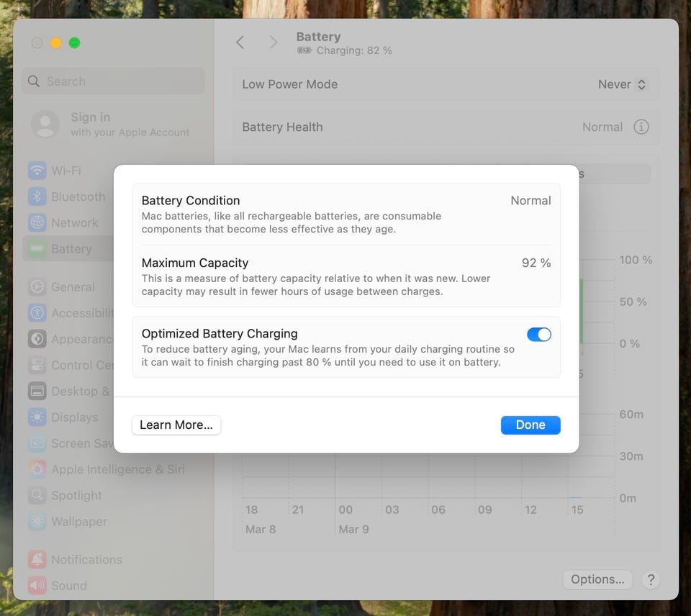
Task: Click the help question mark button
Action: pyautogui.click(x=651, y=579)
